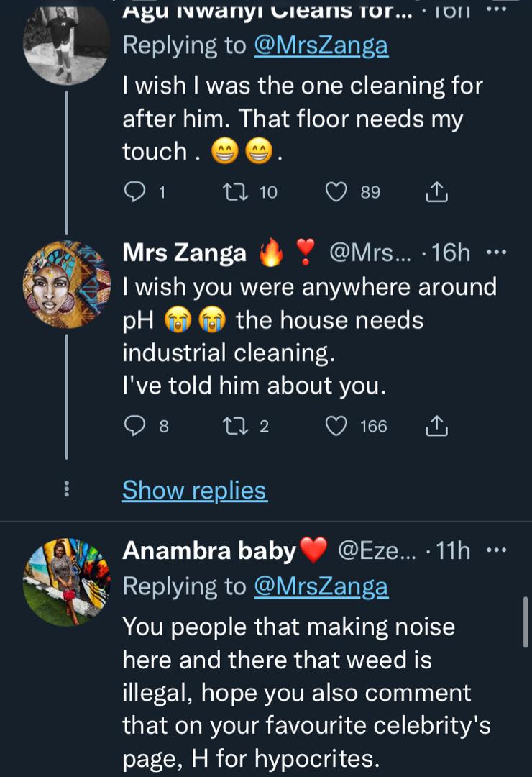Open more options for Anambra baby's tweet
The height and width of the screenshot is (777, 532).
[x=497, y=551]
